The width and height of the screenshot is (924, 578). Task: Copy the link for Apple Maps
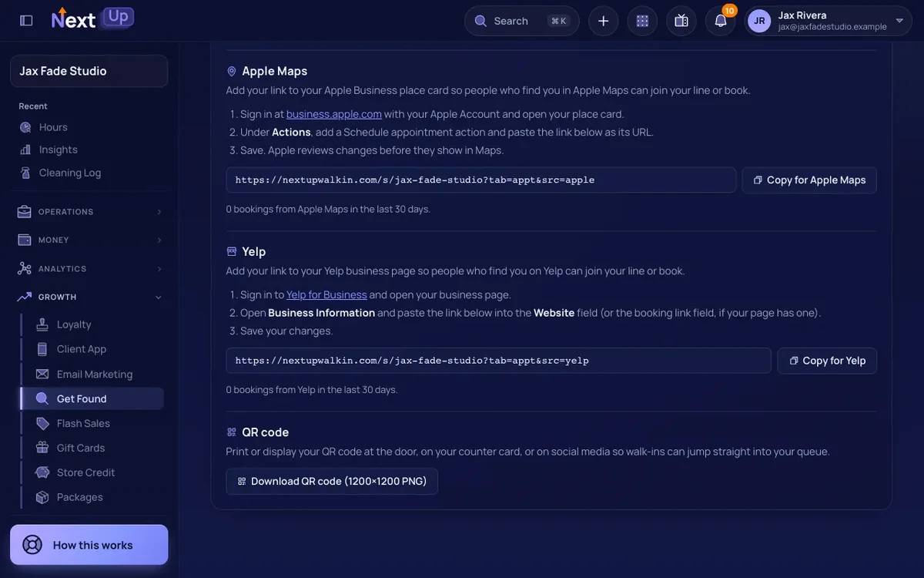(x=809, y=180)
